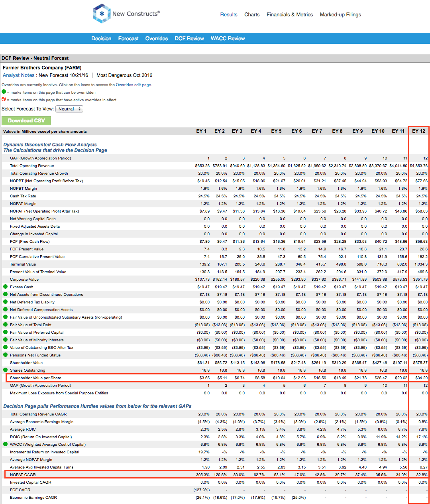Click the red check legend icon for active overrides

click(x=4, y=100)
